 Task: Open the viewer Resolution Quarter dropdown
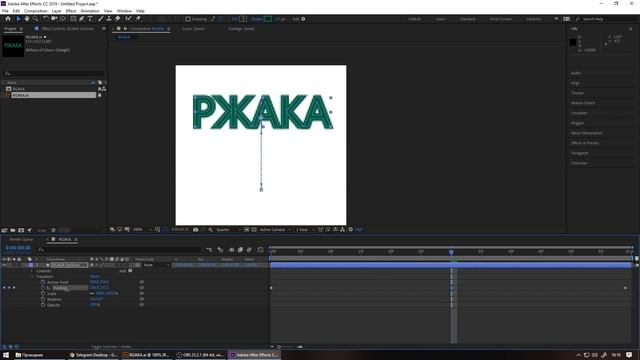228,230
